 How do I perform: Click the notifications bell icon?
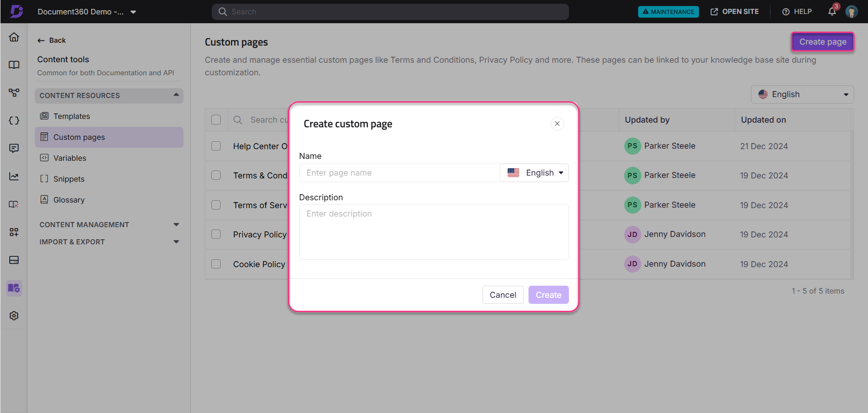click(x=832, y=12)
